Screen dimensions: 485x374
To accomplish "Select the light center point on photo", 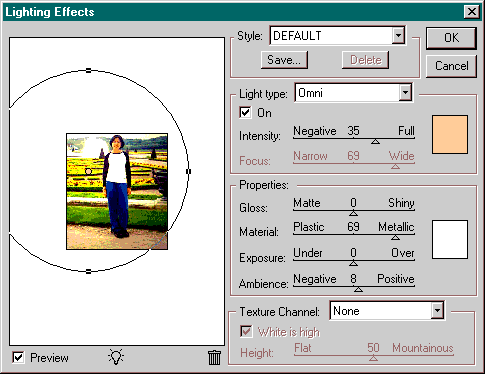I will tap(88, 171).
